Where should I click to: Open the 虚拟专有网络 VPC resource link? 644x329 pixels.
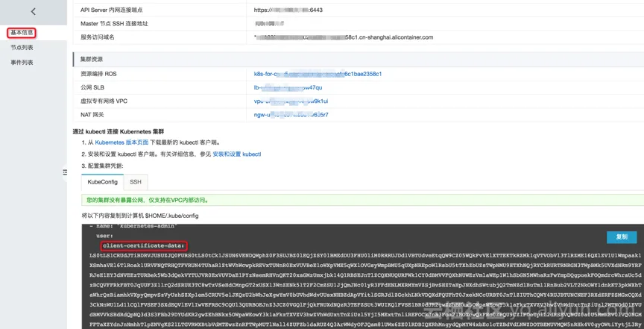click(291, 101)
